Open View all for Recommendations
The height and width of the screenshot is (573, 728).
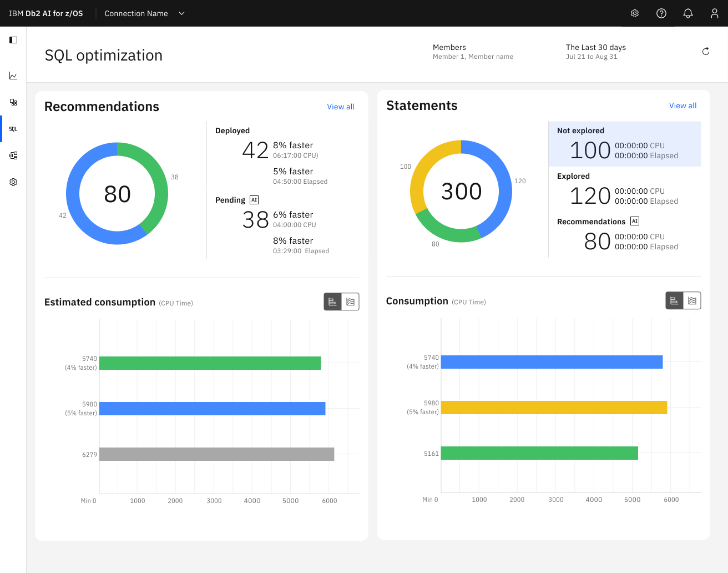[x=341, y=107]
